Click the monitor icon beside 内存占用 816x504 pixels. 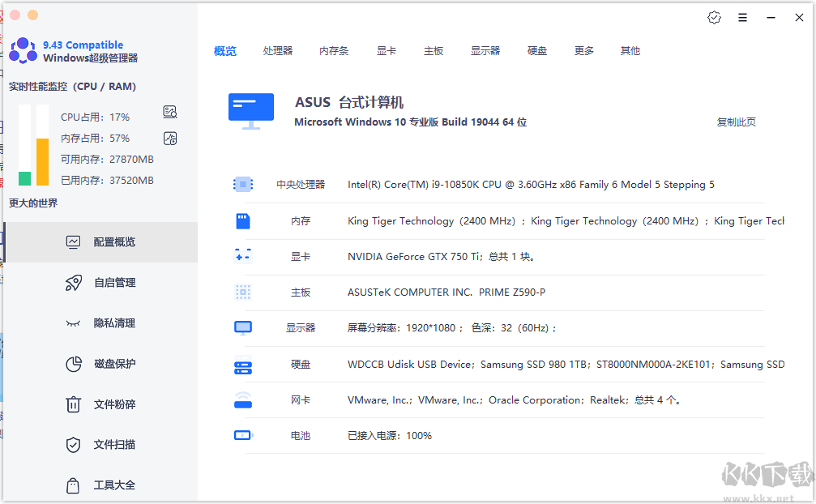(x=169, y=139)
